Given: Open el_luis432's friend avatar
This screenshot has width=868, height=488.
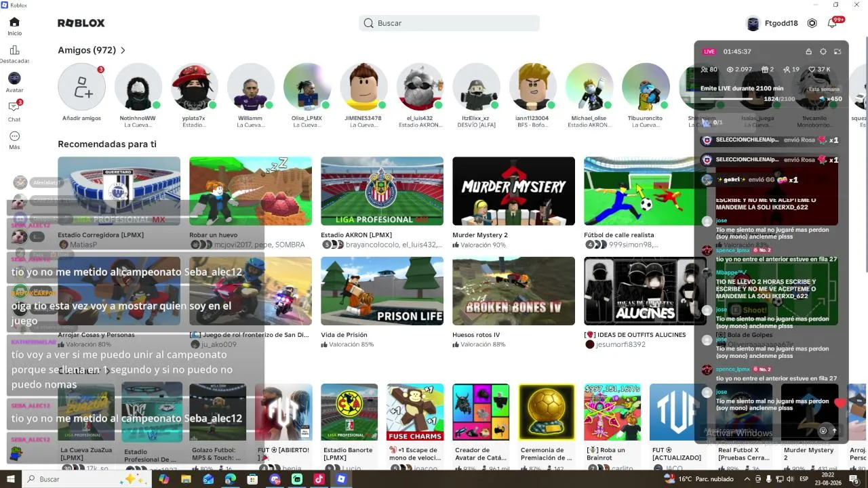Looking at the screenshot, I should point(420,87).
